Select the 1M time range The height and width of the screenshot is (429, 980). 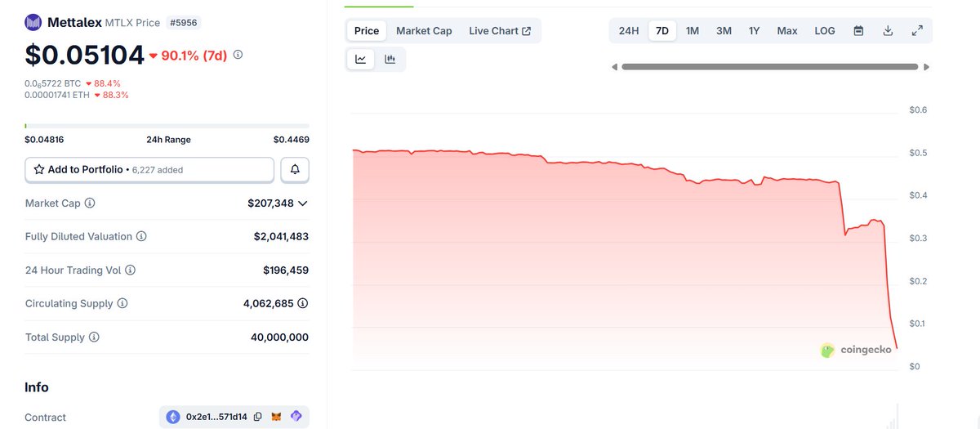(693, 31)
